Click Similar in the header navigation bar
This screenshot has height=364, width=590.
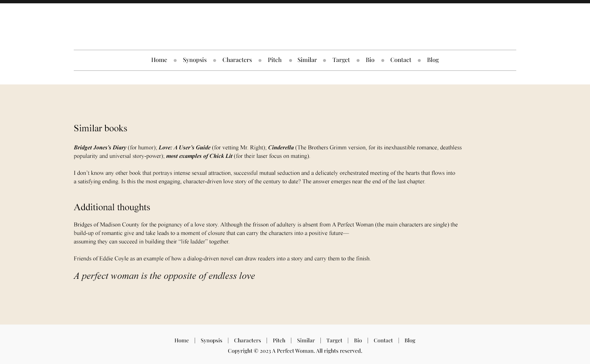tap(307, 60)
